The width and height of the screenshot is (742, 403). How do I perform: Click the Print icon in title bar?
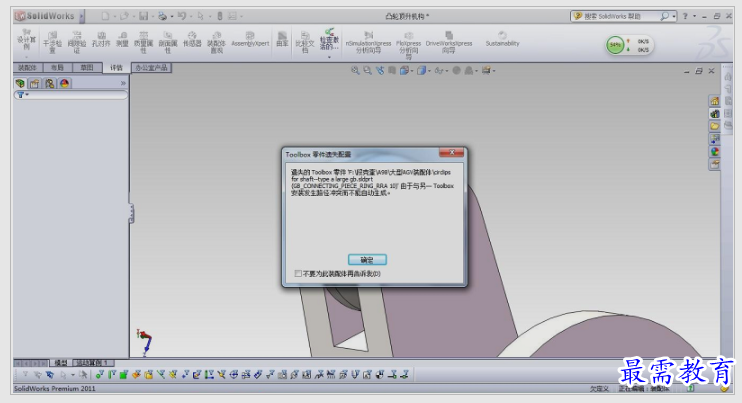162,16
